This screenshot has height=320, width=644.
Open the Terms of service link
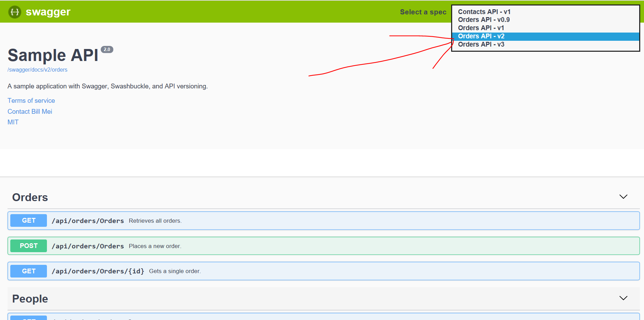coord(31,100)
